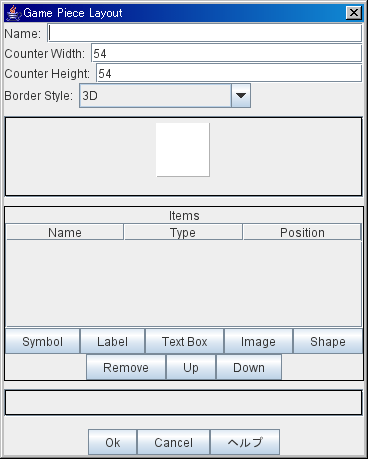The width and height of the screenshot is (368, 459).
Task: Add a Label item
Action: click(112, 341)
